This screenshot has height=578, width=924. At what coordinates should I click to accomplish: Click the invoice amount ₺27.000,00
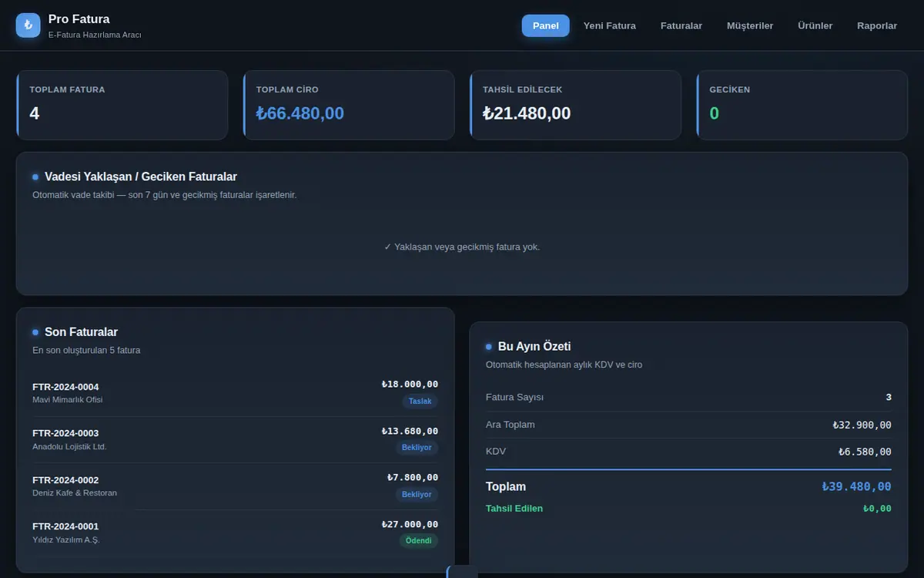tap(410, 524)
